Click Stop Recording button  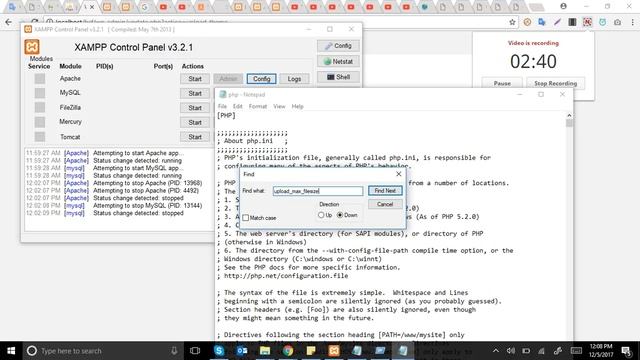click(x=556, y=83)
